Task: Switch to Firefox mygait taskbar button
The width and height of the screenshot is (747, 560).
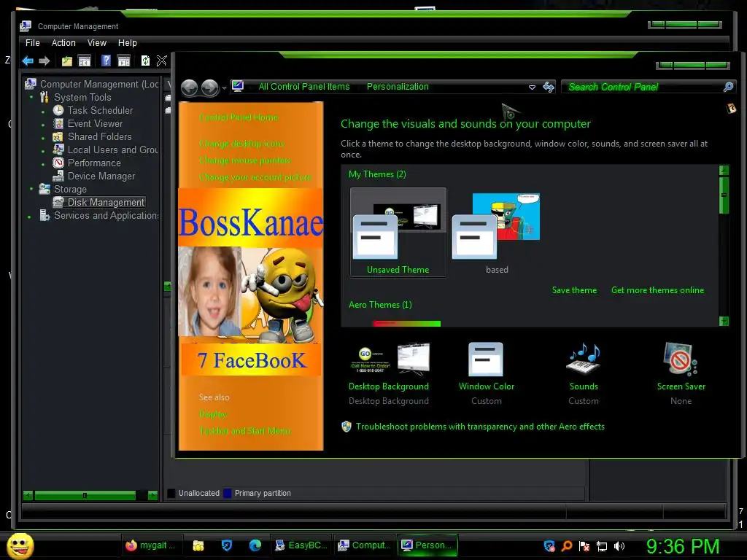Action: (150, 545)
